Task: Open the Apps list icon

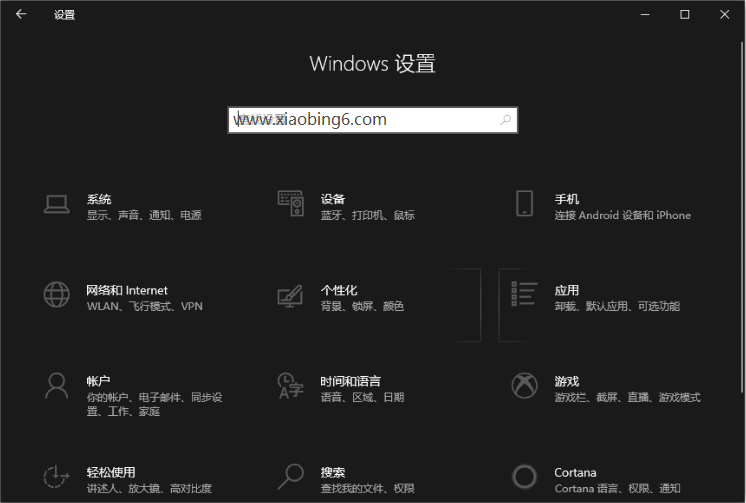Action: tap(524, 294)
